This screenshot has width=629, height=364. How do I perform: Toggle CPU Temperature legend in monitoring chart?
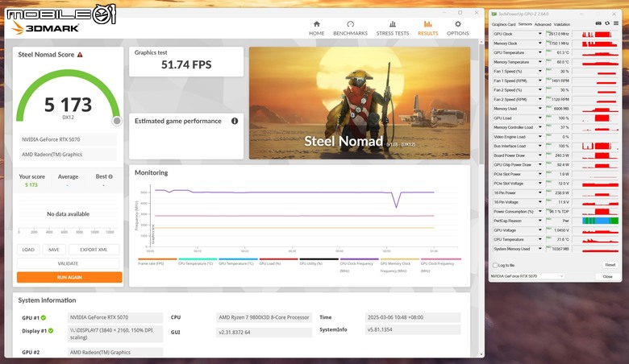tap(198, 261)
